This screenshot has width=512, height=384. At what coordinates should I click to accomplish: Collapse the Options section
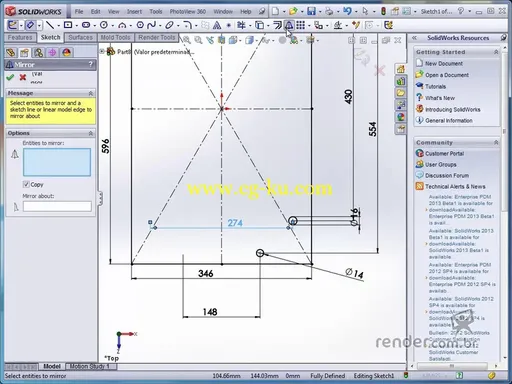tap(91, 133)
